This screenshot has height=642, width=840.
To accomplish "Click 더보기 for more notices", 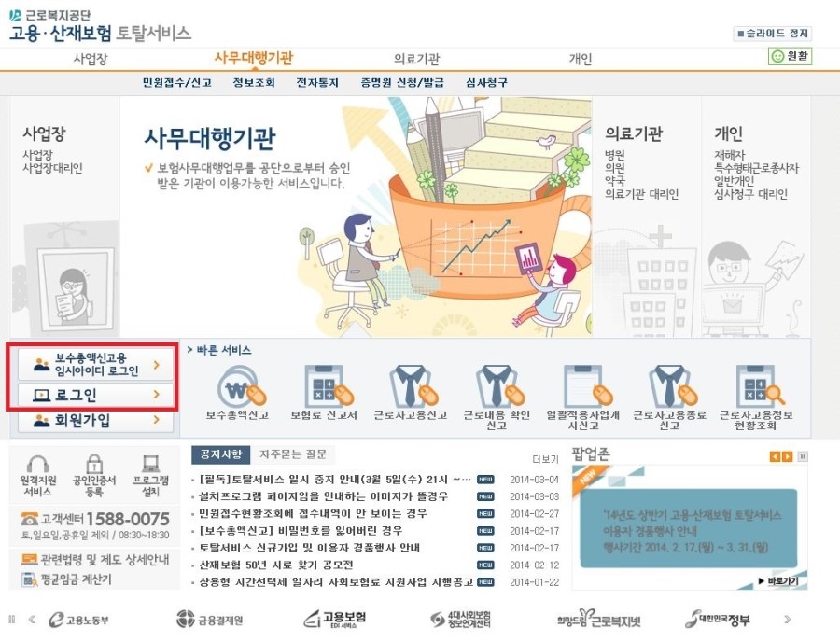I will (x=545, y=459).
